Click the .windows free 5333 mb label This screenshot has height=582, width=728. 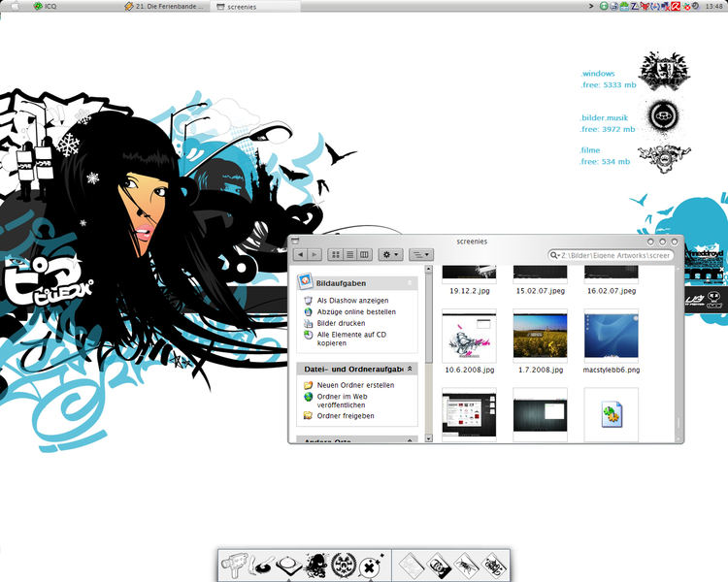point(608,79)
